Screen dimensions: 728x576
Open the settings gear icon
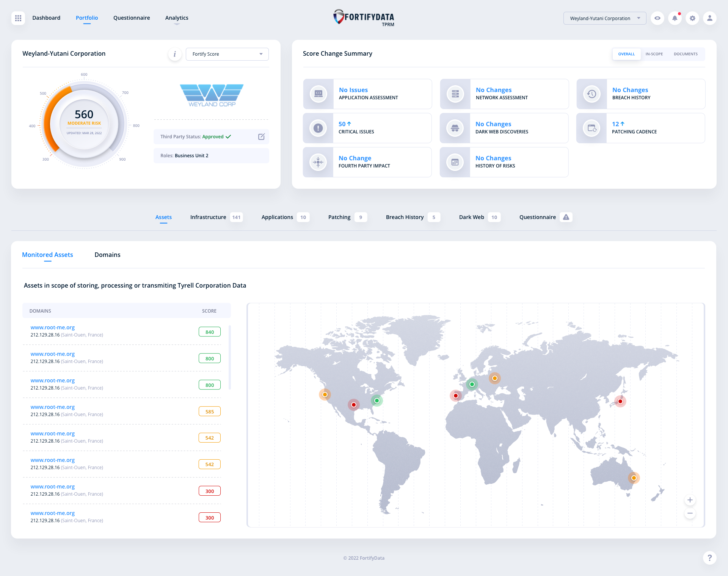692,18
